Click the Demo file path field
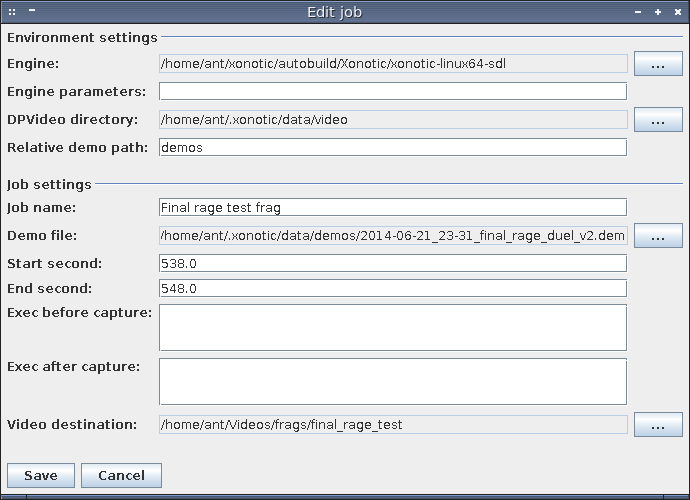Screen dimensions: 690x500 392,236
